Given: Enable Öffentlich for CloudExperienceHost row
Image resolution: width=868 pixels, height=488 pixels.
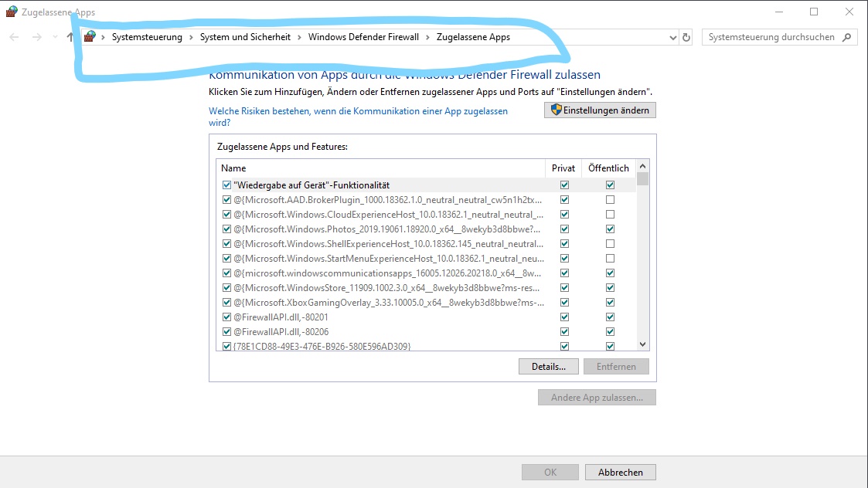Looking at the screenshot, I should point(610,214).
